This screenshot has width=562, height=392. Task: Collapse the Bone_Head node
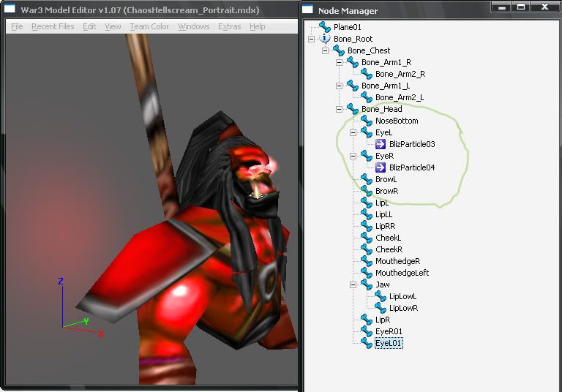(x=339, y=109)
